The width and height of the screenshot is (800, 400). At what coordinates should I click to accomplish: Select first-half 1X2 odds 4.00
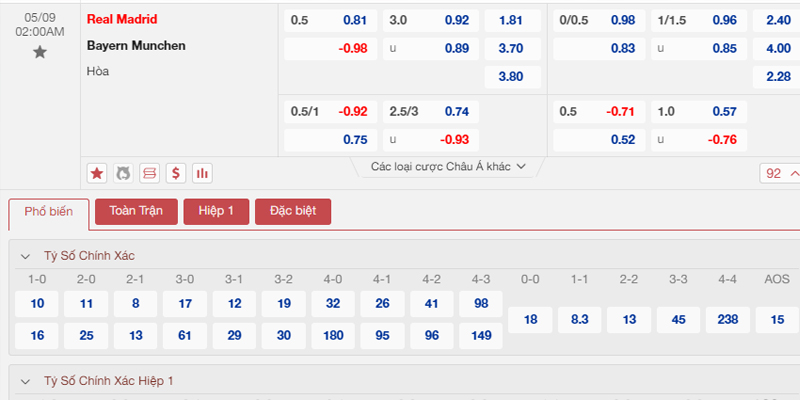click(777, 49)
